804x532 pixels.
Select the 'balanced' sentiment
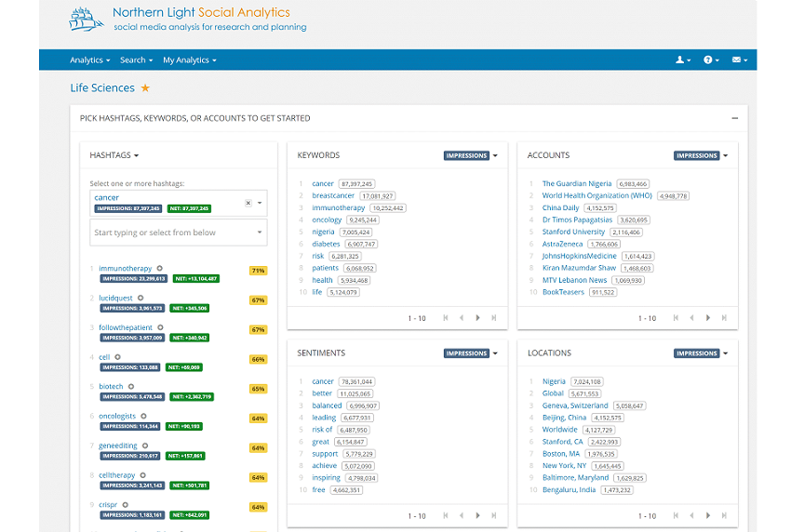point(327,406)
